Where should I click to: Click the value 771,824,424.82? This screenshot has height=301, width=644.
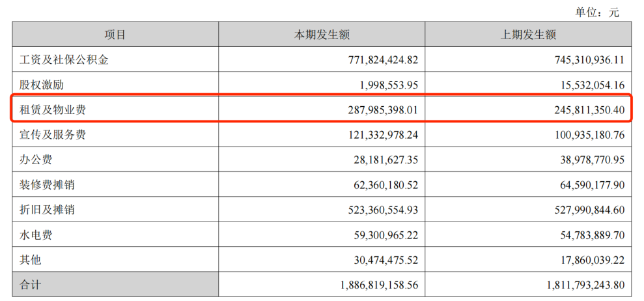pos(372,60)
